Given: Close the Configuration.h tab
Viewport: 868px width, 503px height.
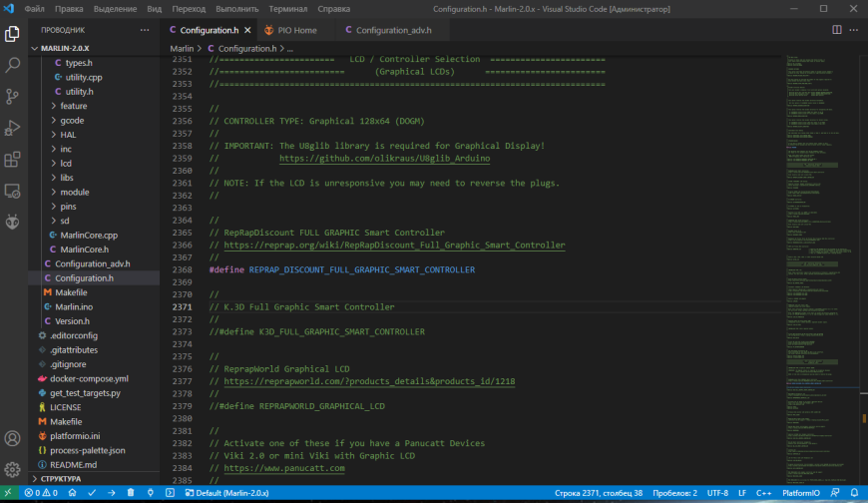Looking at the screenshot, I should pyautogui.click(x=247, y=30).
